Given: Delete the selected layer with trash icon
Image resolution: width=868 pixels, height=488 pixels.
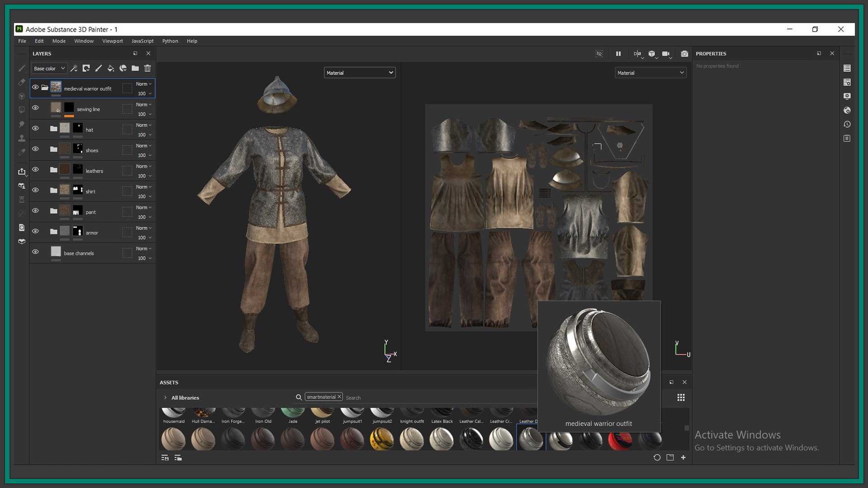Looking at the screenshot, I should pyautogui.click(x=147, y=68).
